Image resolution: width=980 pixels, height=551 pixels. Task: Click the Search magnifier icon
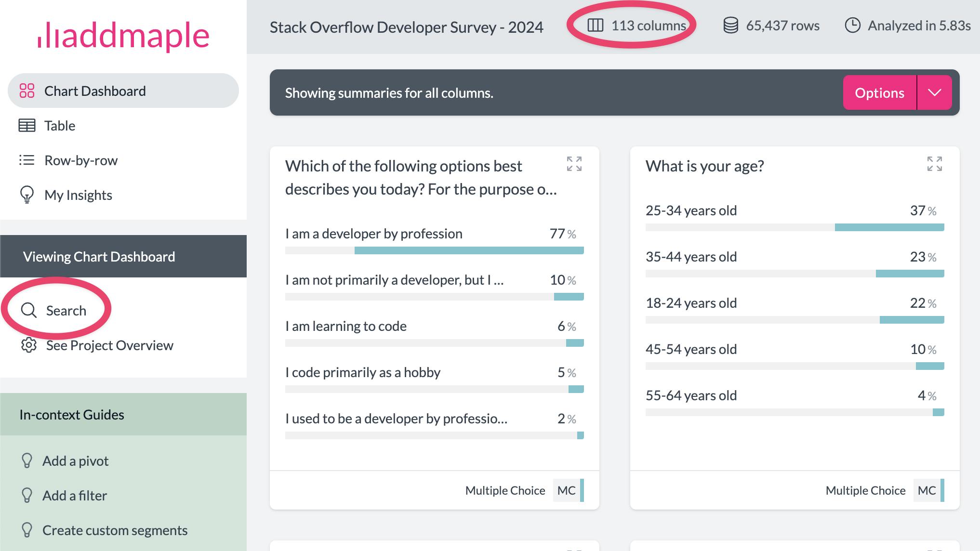coord(28,310)
